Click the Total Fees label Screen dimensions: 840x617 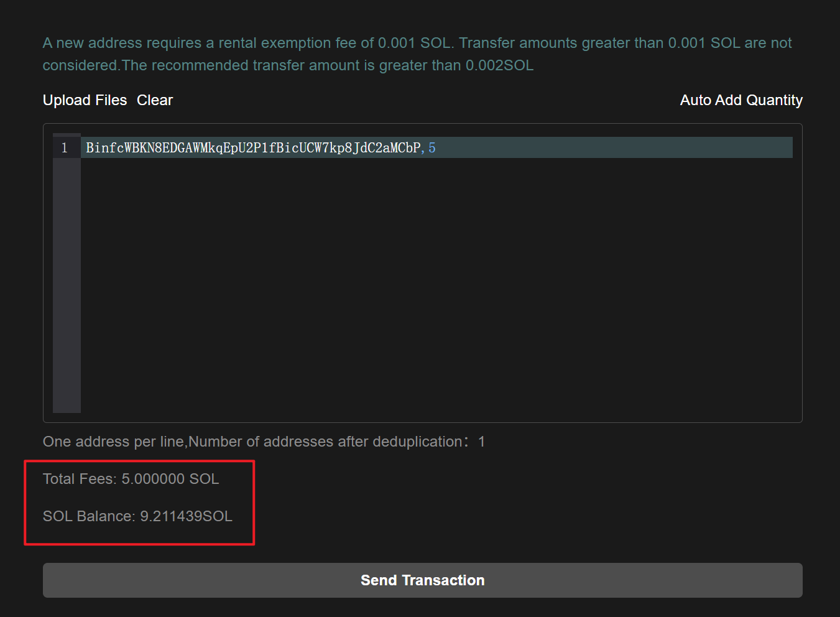pos(80,479)
